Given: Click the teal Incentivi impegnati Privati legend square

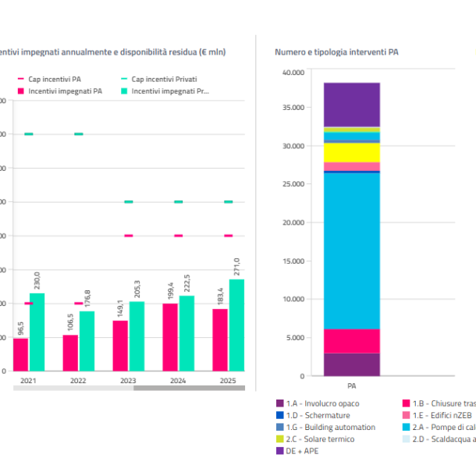Looking at the screenshot, I should 124,91.
